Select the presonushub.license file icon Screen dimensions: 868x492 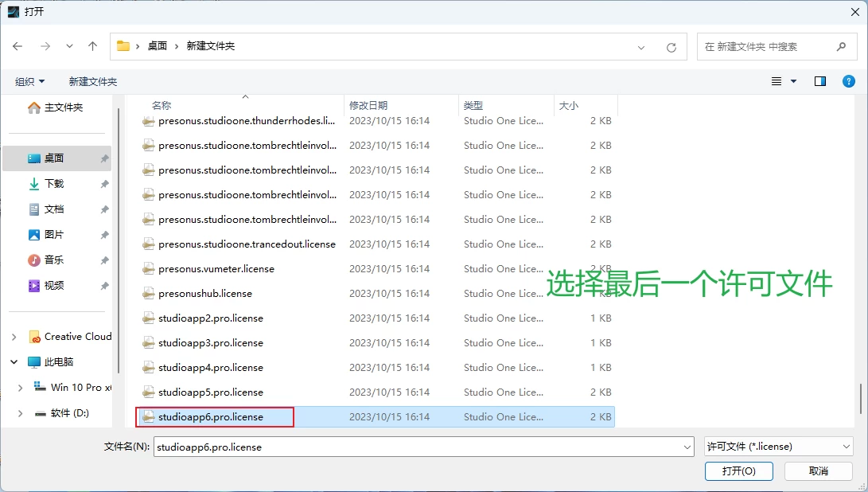pyautogui.click(x=148, y=294)
